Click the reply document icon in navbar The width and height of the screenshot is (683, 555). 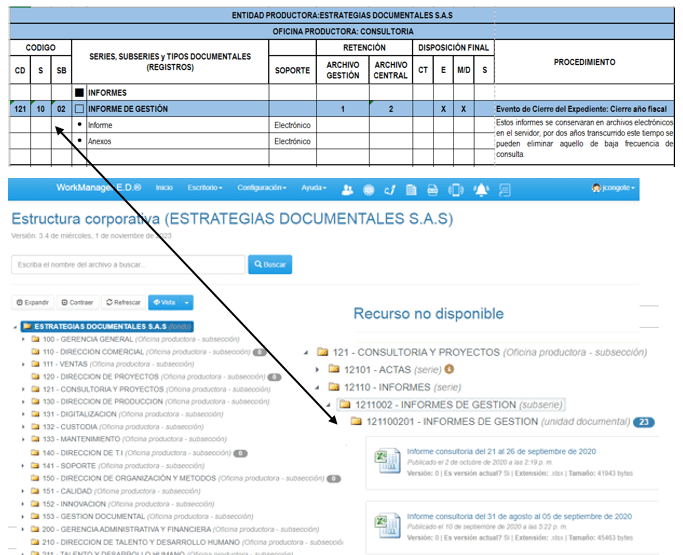[504, 190]
